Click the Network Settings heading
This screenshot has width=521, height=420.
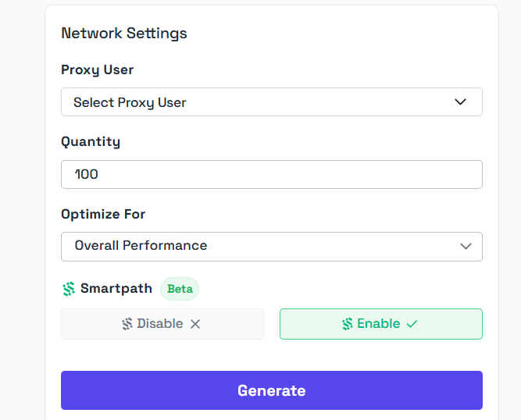(x=124, y=34)
